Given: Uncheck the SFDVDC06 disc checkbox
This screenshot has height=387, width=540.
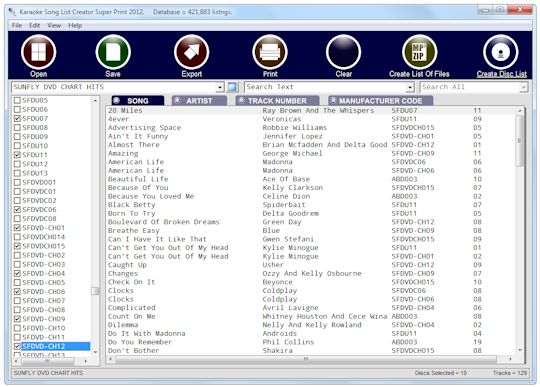Looking at the screenshot, I should point(17,209).
